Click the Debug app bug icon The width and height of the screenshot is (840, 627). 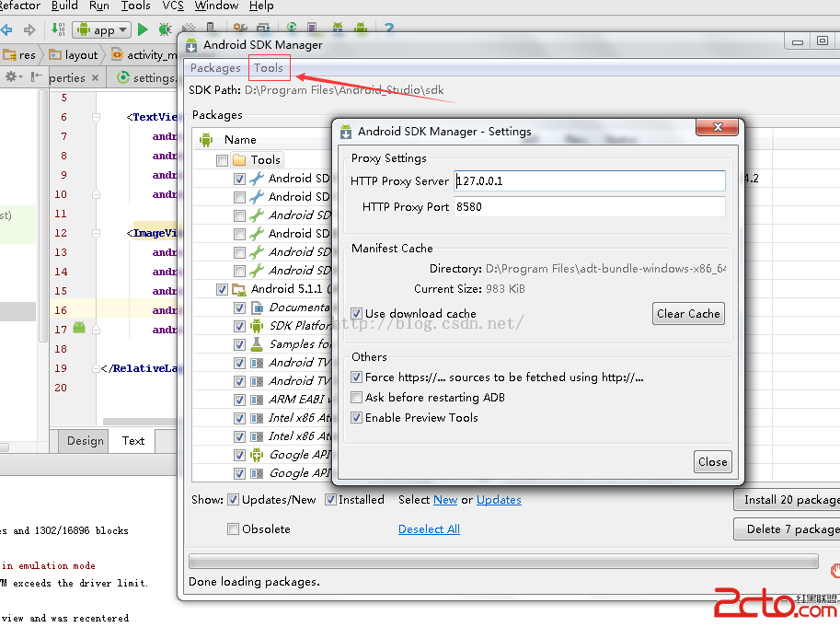(165, 29)
